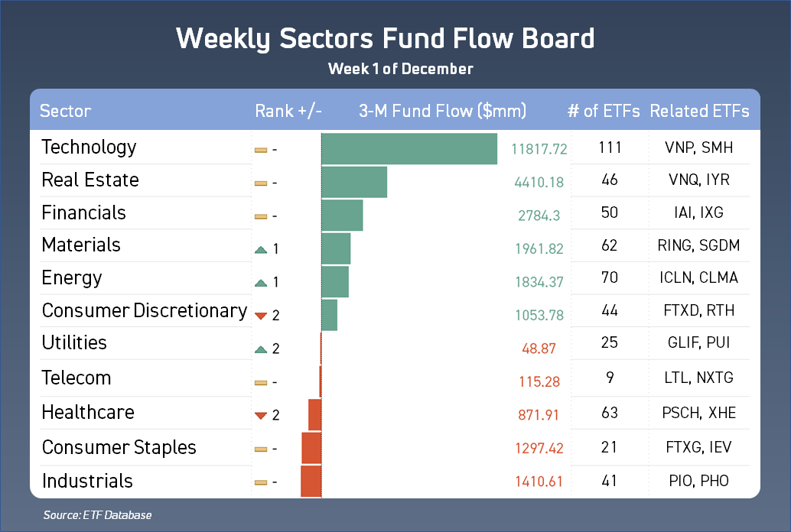Click the green Real Estate flow bar

(x=354, y=182)
